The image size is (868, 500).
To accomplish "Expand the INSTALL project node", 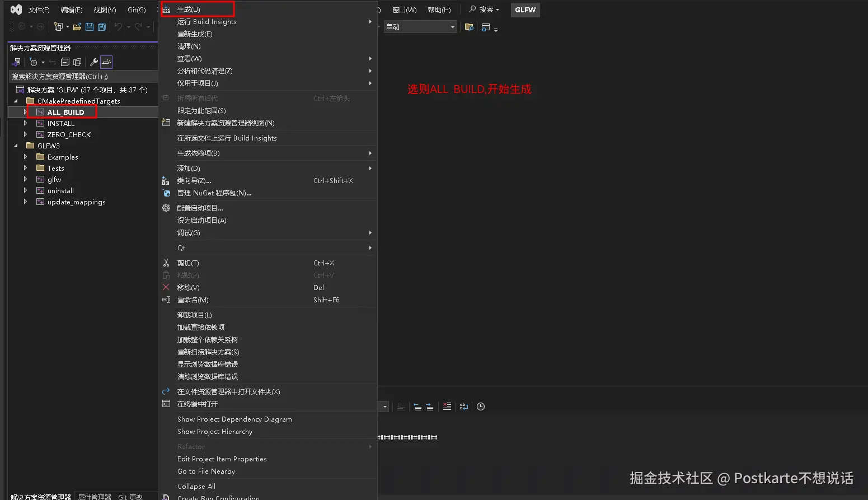I will point(25,123).
